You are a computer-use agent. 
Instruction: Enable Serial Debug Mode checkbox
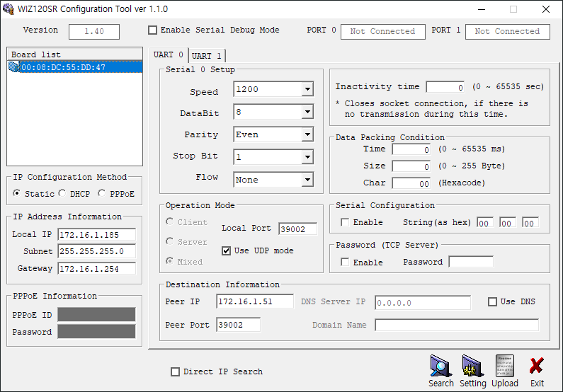[x=152, y=30]
